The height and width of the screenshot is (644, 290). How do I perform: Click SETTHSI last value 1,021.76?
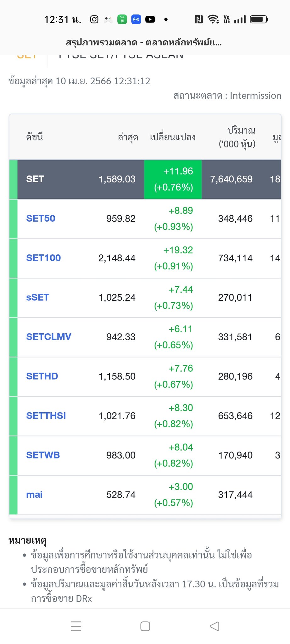[117, 416]
